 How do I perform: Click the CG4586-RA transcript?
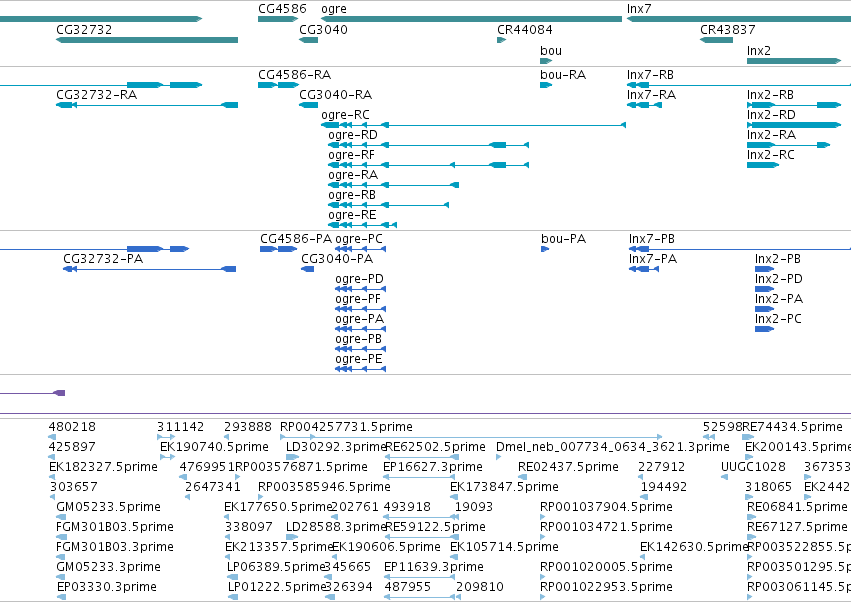278,85
